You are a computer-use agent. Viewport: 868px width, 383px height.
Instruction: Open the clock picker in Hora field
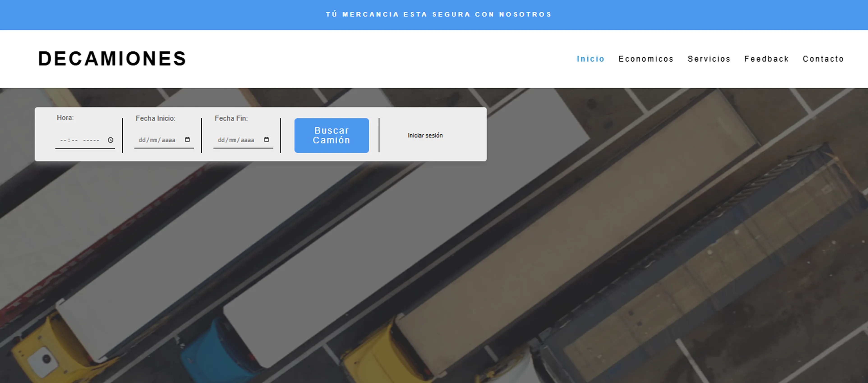(x=111, y=140)
